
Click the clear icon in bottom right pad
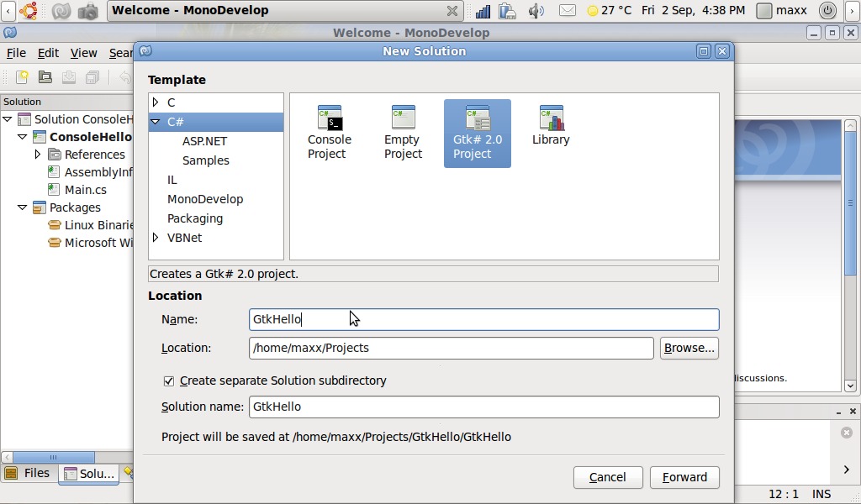pos(846,433)
